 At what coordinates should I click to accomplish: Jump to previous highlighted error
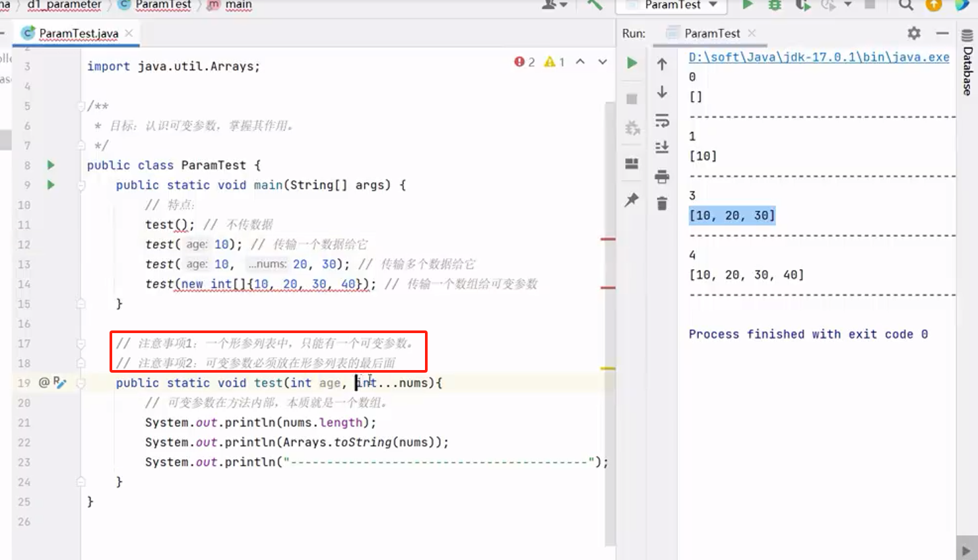[x=580, y=62]
